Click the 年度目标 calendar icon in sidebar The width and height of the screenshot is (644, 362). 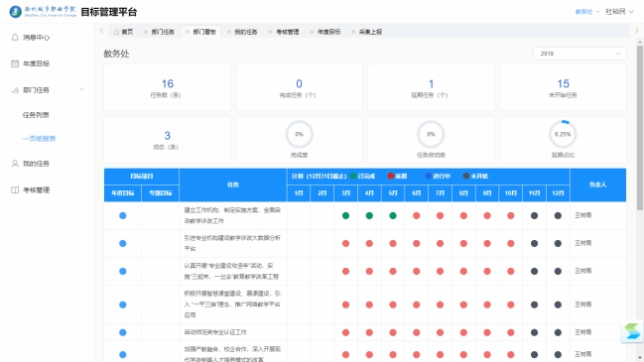pyautogui.click(x=15, y=63)
